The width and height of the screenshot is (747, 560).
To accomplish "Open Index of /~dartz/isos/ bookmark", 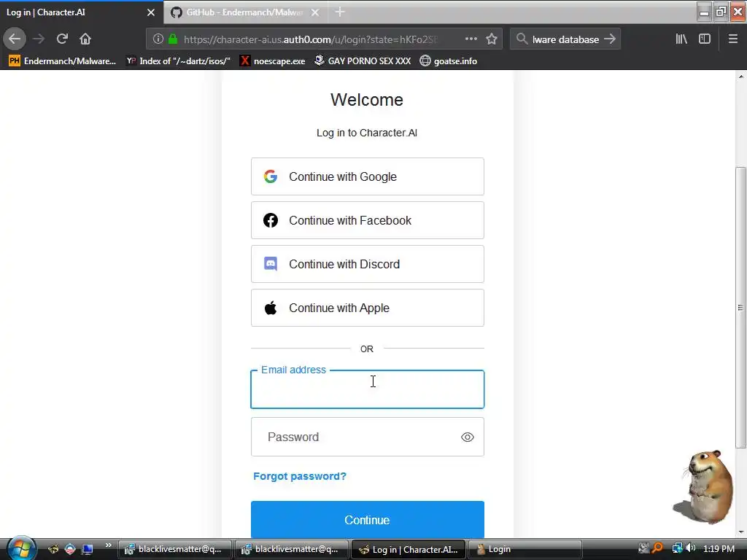I will (x=178, y=61).
